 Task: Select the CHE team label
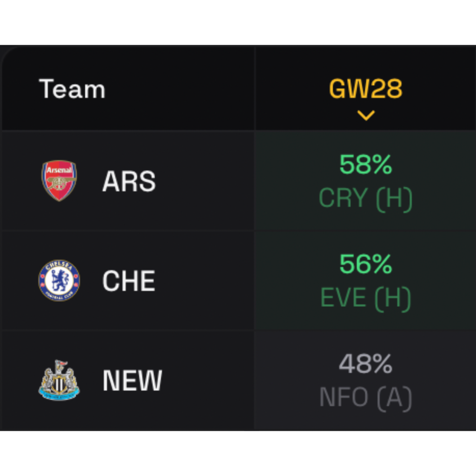coord(128,280)
